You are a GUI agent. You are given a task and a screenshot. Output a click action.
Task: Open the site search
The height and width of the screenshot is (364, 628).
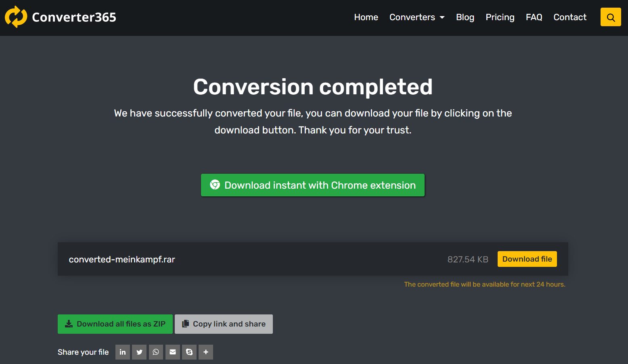pos(610,17)
